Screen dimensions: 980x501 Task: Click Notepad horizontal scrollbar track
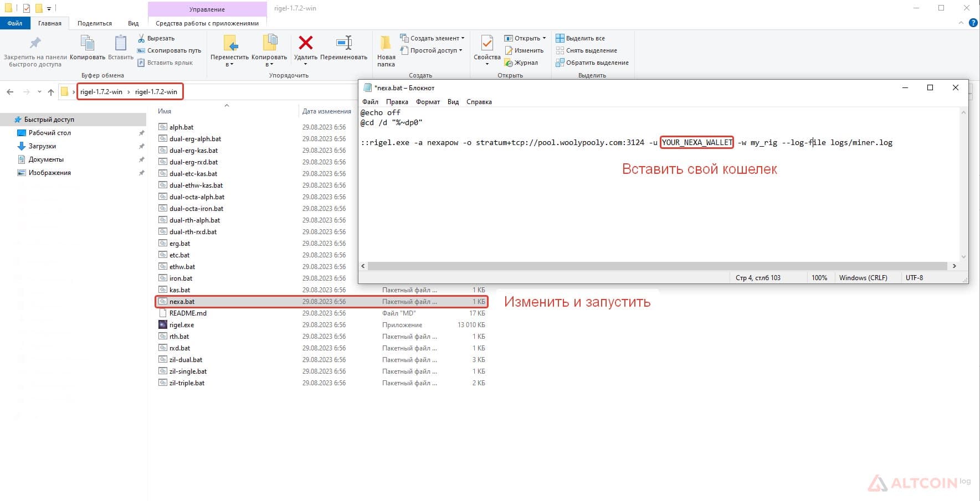(x=659, y=266)
